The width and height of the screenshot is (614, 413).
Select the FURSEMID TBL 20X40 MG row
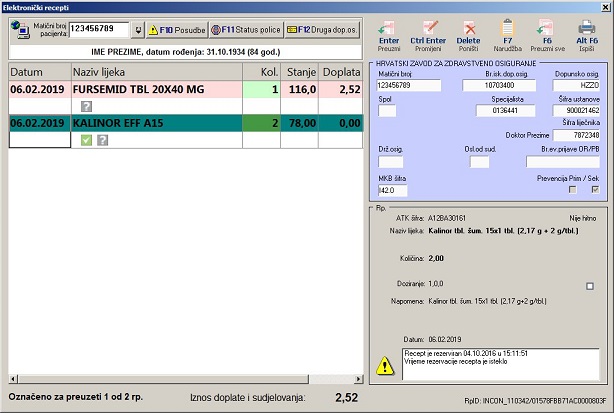pos(186,89)
